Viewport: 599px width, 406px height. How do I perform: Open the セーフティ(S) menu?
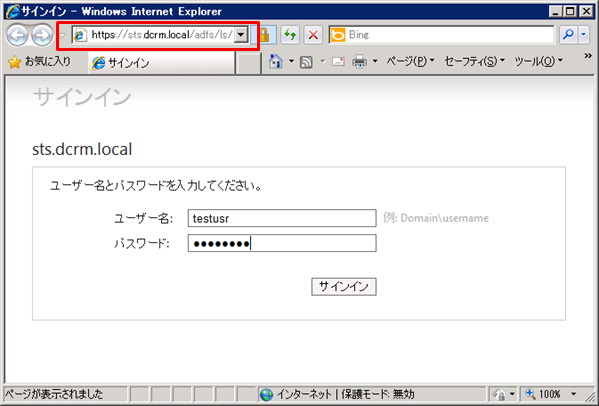click(x=474, y=61)
